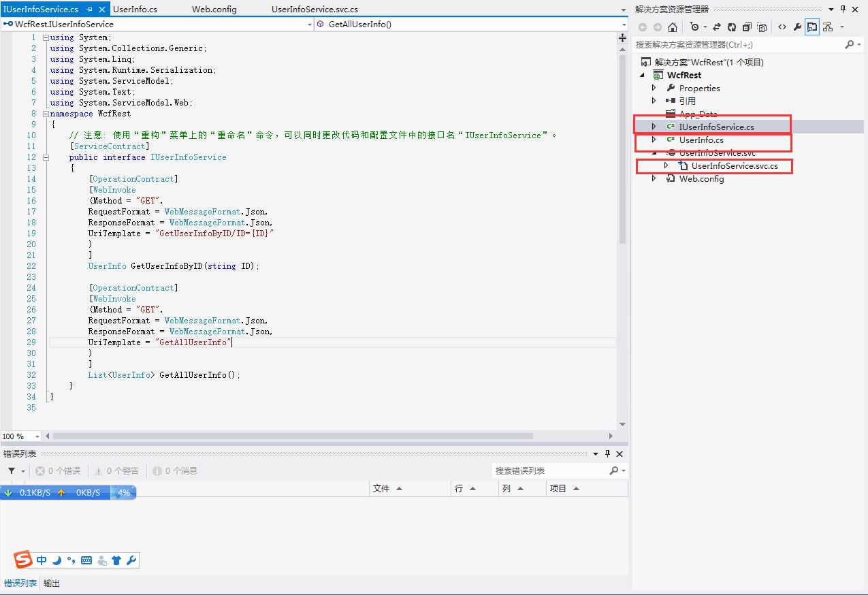Expand the Web.config tree node

(x=654, y=178)
